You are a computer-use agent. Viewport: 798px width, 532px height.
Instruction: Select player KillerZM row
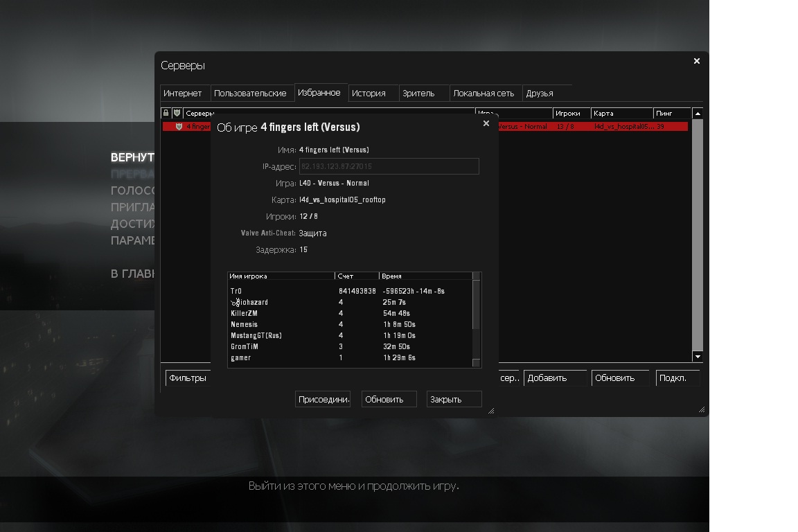click(350, 314)
